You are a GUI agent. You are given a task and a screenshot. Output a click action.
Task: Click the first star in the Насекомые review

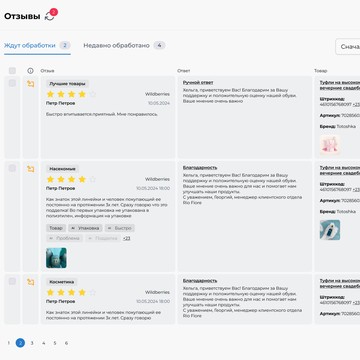point(50,179)
